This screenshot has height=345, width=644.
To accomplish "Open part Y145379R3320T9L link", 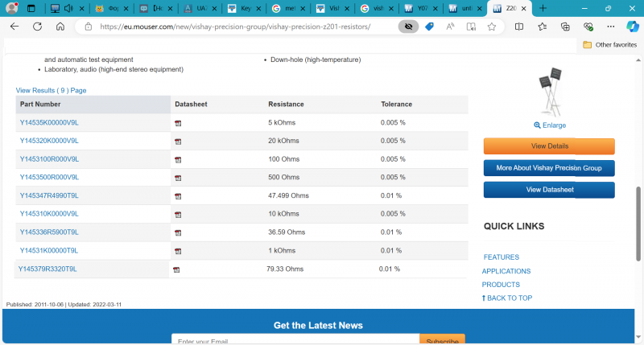I will point(47,269).
